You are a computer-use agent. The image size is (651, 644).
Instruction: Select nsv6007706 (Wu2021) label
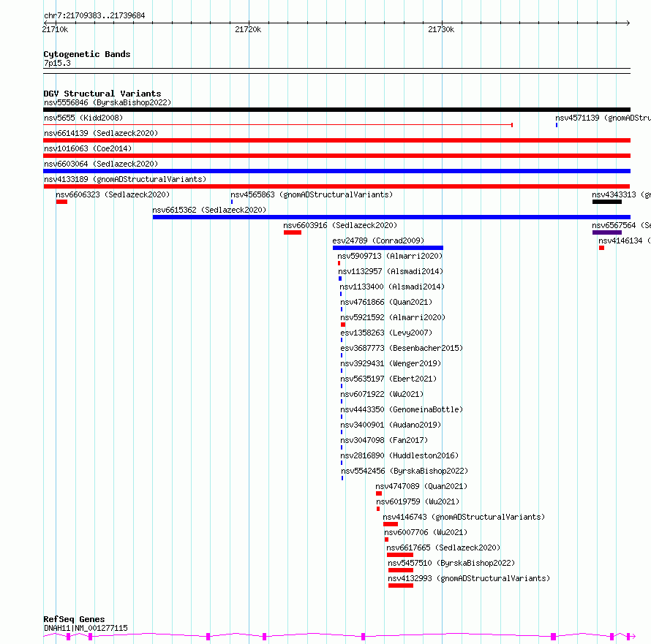[426, 532]
